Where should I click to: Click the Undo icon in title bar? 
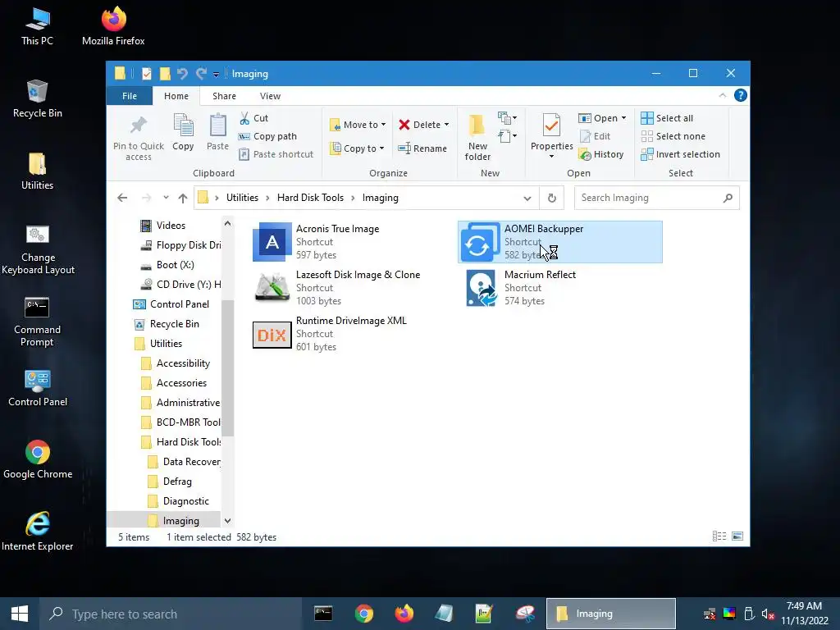[182, 73]
